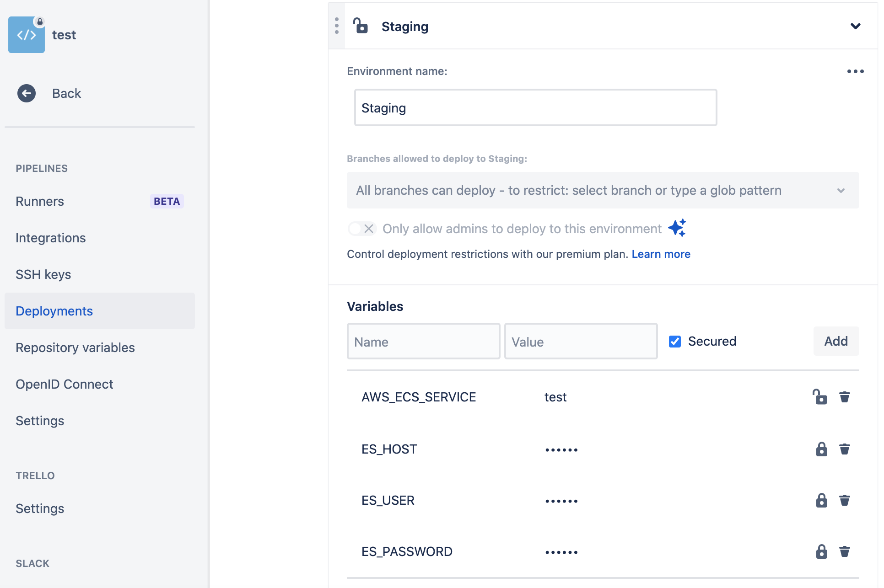Click the lock icon for ES_USER
The width and height of the screenshot is (884, 588).
[821, 500]
